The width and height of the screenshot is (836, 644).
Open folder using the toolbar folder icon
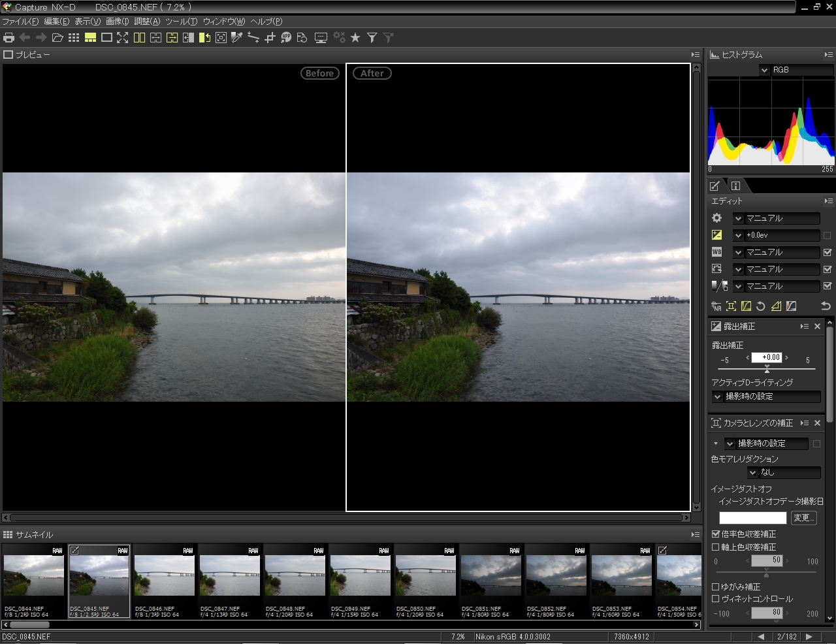click(57, 38)
